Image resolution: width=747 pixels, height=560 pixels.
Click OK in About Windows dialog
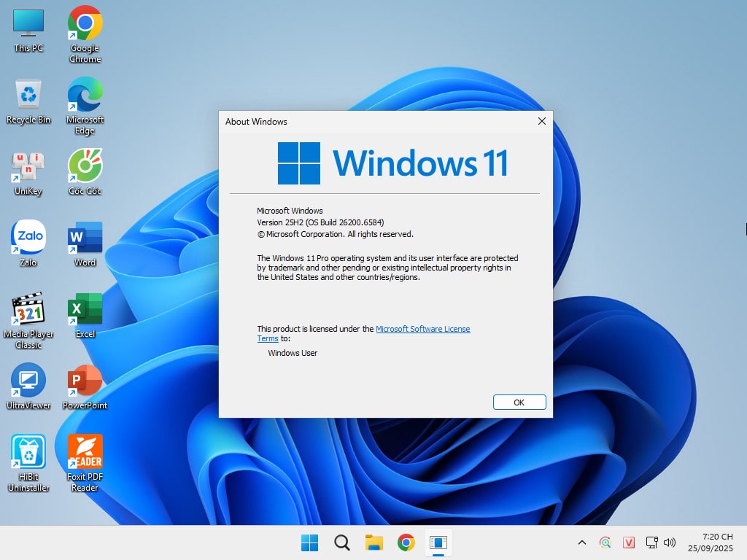[519, 402]
